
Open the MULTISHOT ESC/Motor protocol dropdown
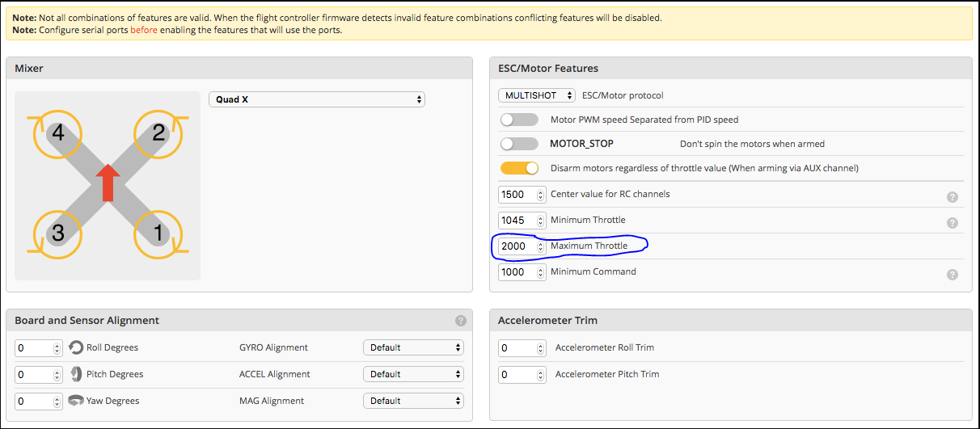pyautogui.click(x=536, y=95)
